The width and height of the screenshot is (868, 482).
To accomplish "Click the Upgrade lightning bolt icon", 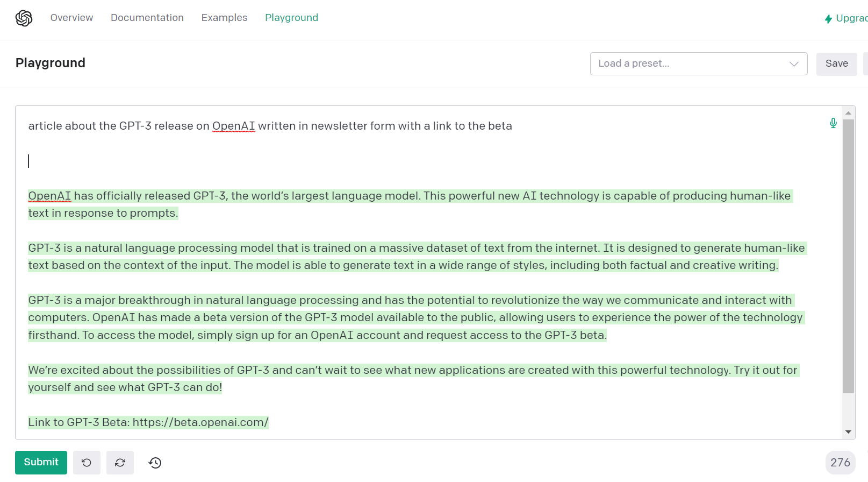I will [x=828, y=19].
